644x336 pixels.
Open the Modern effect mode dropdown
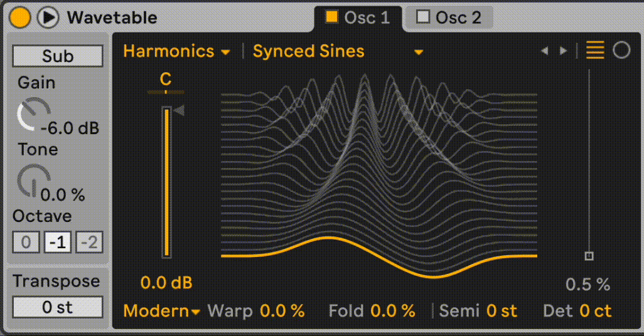click(161, 311)
